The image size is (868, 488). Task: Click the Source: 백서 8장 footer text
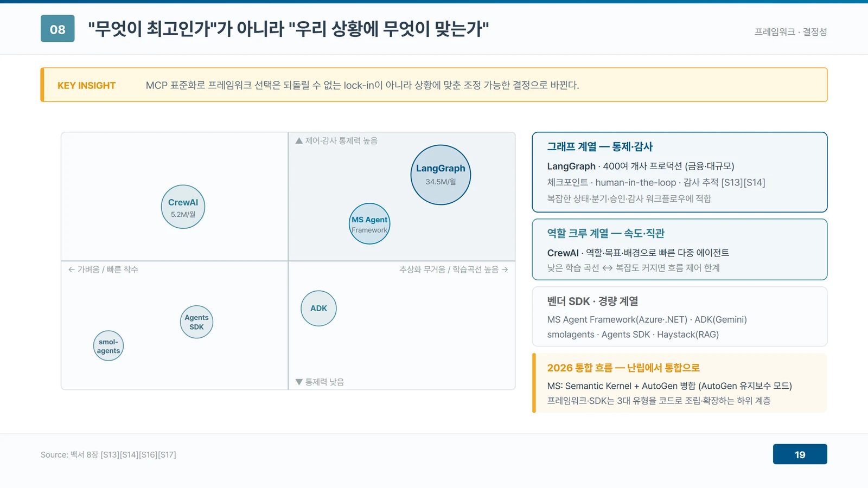click(108, 454)
